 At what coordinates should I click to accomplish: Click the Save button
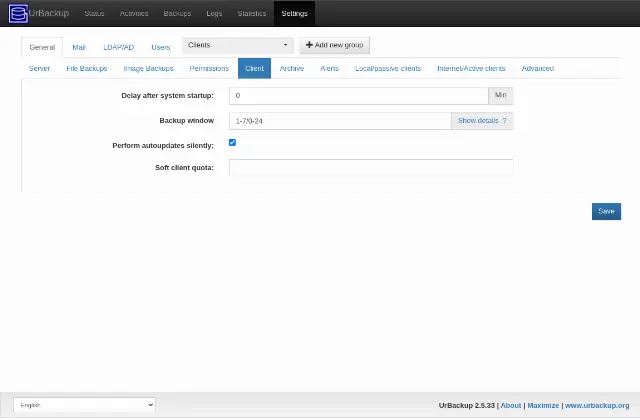tap(606, 211)
